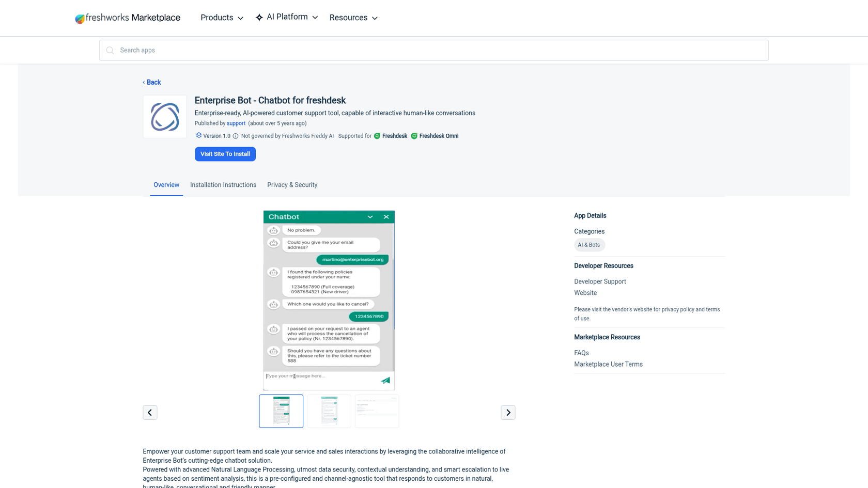Viewport: 868px width, 488px height.
Task: Open the FAQs link
Action: pyautogui.click(x=581, y=353)
